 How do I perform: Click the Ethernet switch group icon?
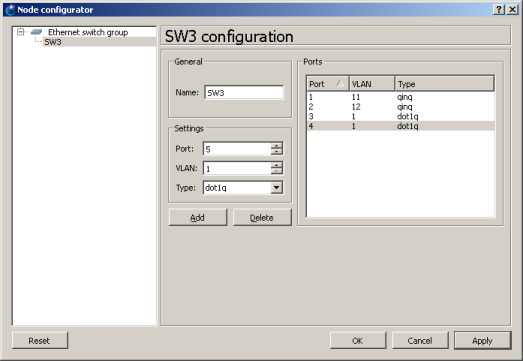[36, 32]
